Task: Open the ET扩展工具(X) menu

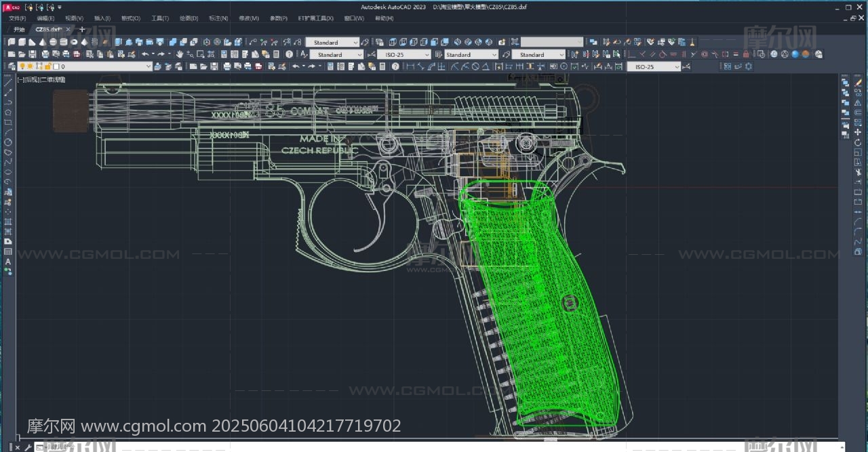Action: coord(316,18)
